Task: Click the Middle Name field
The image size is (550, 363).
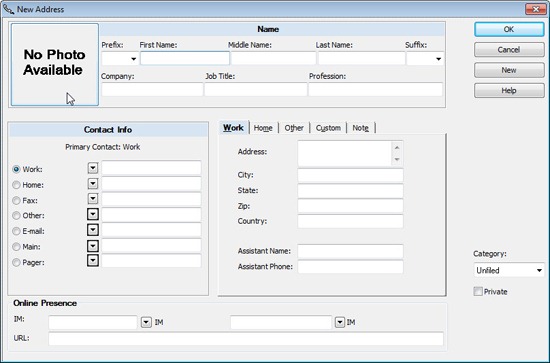Action: [x=274, y=58]
